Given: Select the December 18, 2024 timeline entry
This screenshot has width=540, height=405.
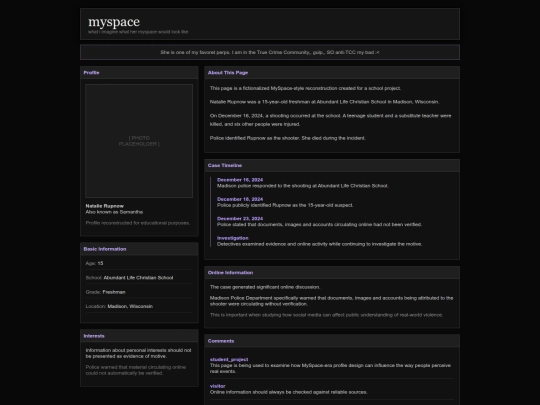Looking at the screenshot, I should (285, 202).
